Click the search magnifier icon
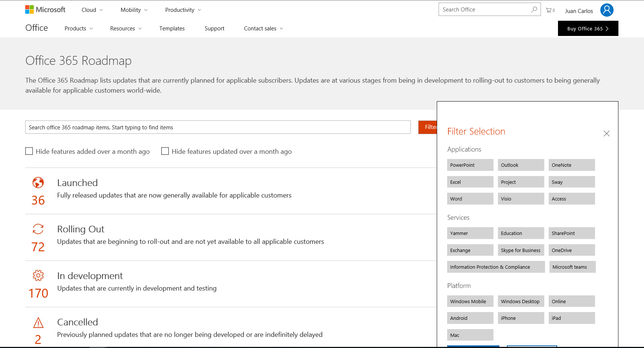Image resolution: width=644 pixels, height=348 pixels. (534, 9)
